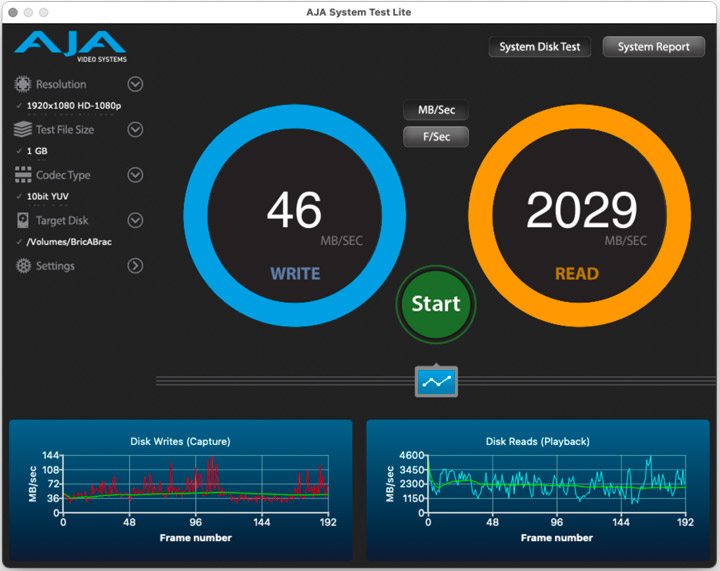
Task: Open the Settings panel arrow
Action: coord(135,265)
